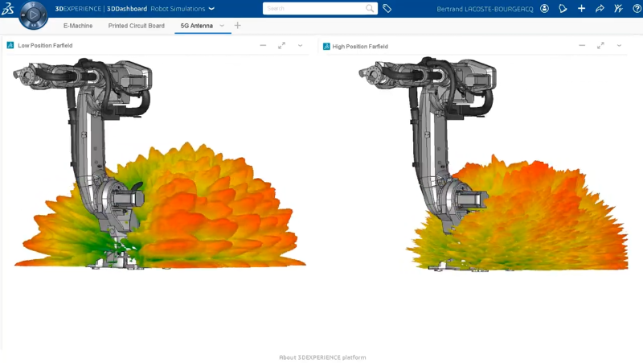644x364 pixels.
Task: Add a new dashboard tab
Action: pyautogui.click(x=237, y=25)
